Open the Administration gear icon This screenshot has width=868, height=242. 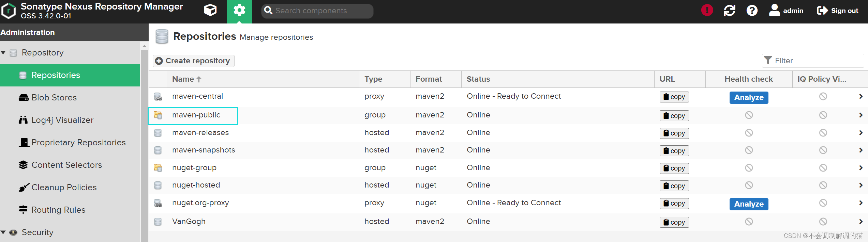pos(239,11)
